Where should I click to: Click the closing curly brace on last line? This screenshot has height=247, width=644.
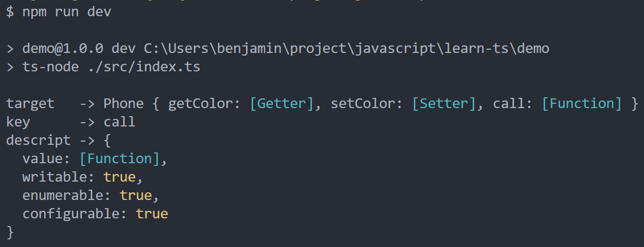click(x=10, y=232)
